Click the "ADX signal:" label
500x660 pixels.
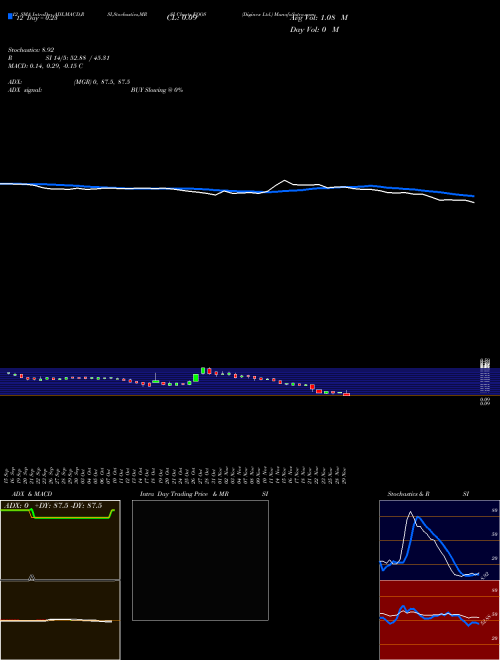tap(24, 90)
